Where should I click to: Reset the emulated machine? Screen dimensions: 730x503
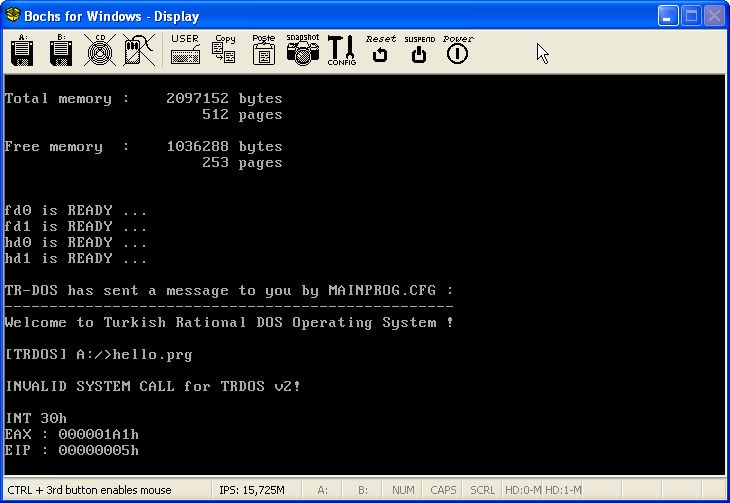[x=380, y=49]
